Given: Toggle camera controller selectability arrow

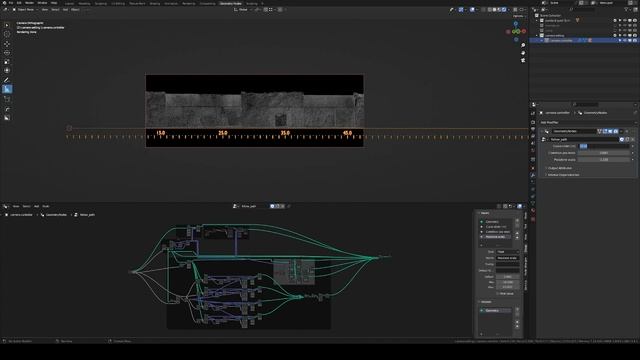Looking at the screenshot, I should [x=620, y=40].
